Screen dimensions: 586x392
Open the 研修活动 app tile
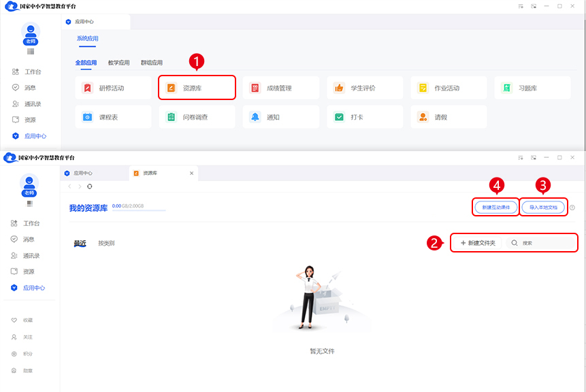[113, 88]
